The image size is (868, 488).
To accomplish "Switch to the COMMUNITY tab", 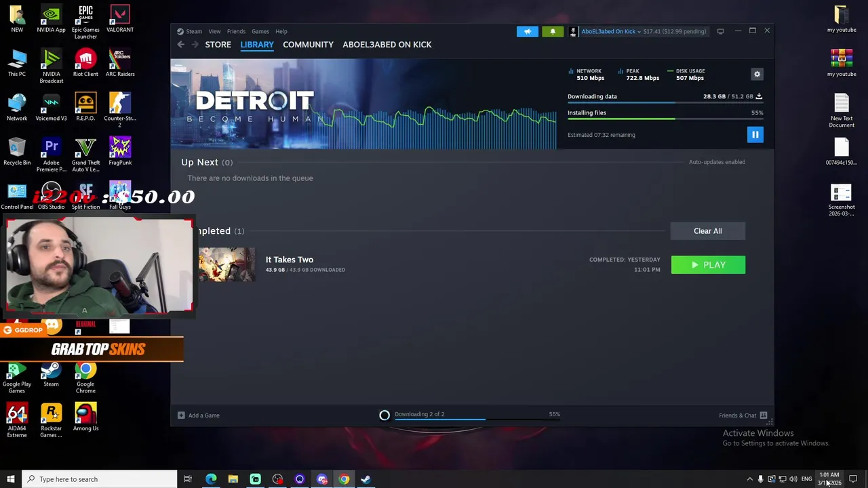I will coord(308,45).
